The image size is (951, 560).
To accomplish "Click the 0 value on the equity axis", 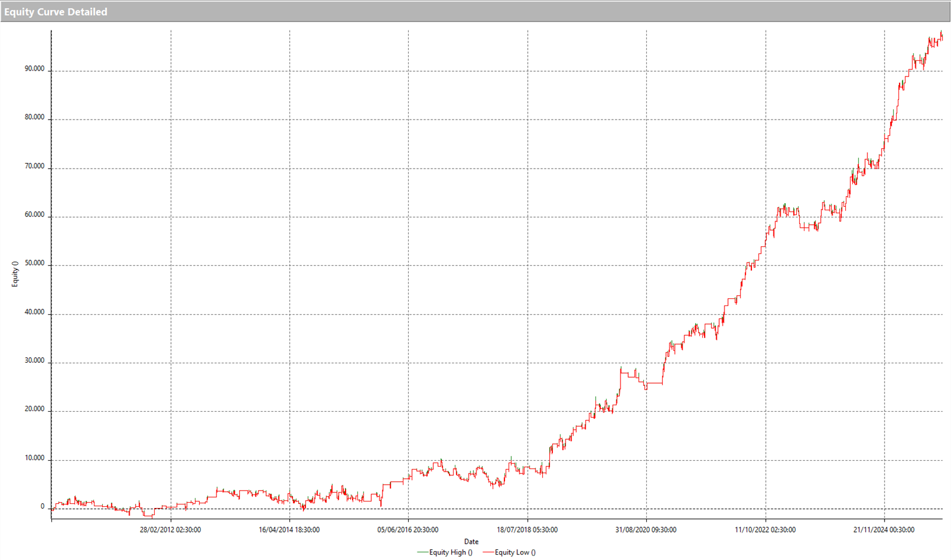I will (42, 506).
